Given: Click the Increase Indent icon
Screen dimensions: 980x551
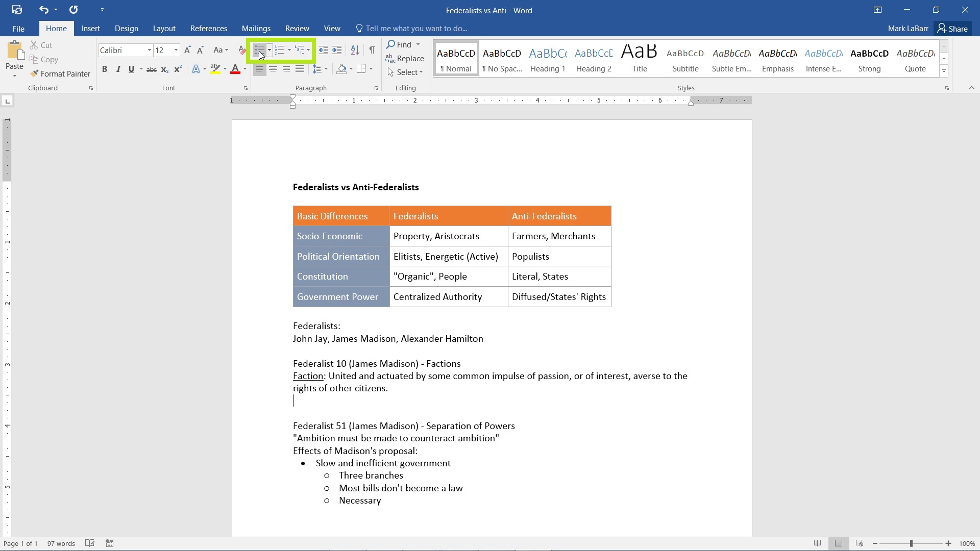Looking at the screenshot, I should (x=337, y=50).
